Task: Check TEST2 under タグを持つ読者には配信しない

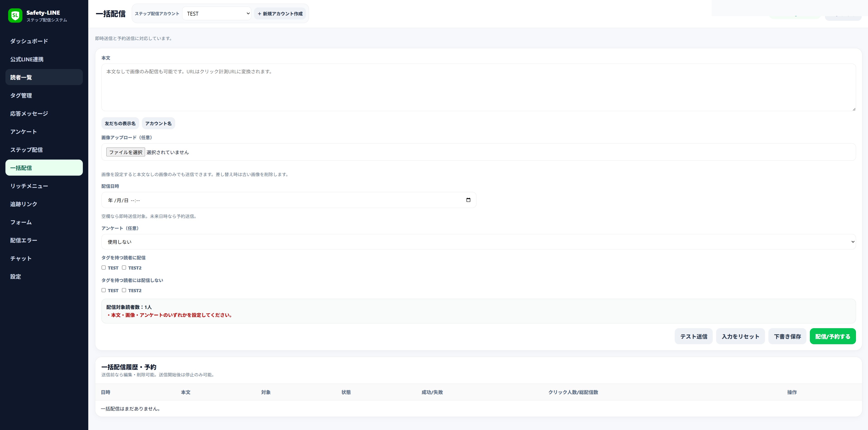Action: 124,290
